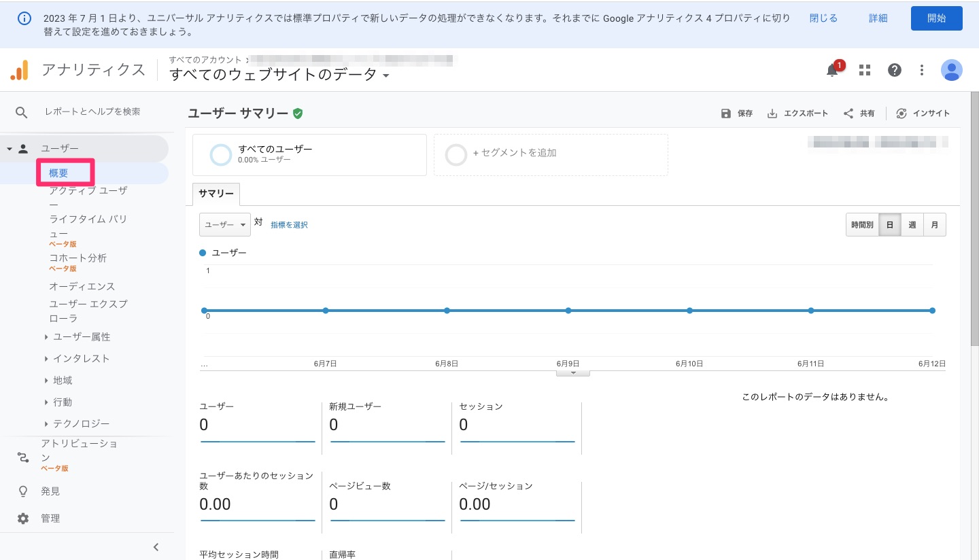Collapse the sidebar with the chevron
The image size is (979, 560).
point(156,546)
